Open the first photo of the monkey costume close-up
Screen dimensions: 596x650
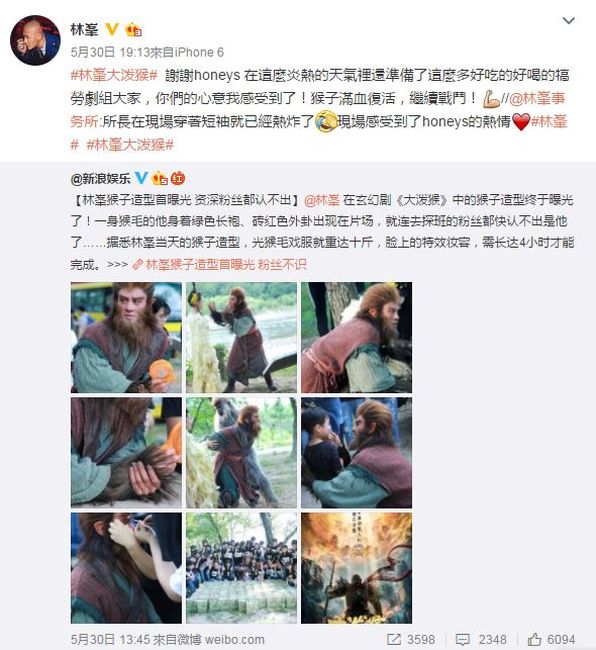click(x=126, y=337)
